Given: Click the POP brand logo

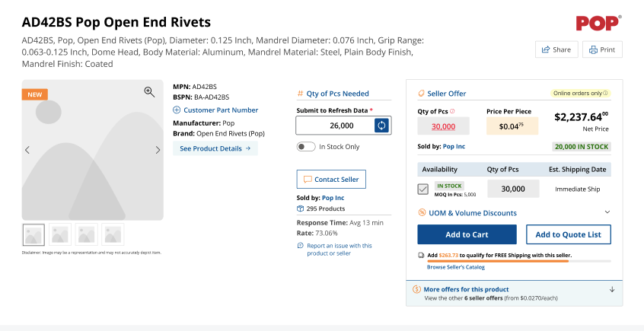Looking at the screenshot, I should tap(598, 23).
